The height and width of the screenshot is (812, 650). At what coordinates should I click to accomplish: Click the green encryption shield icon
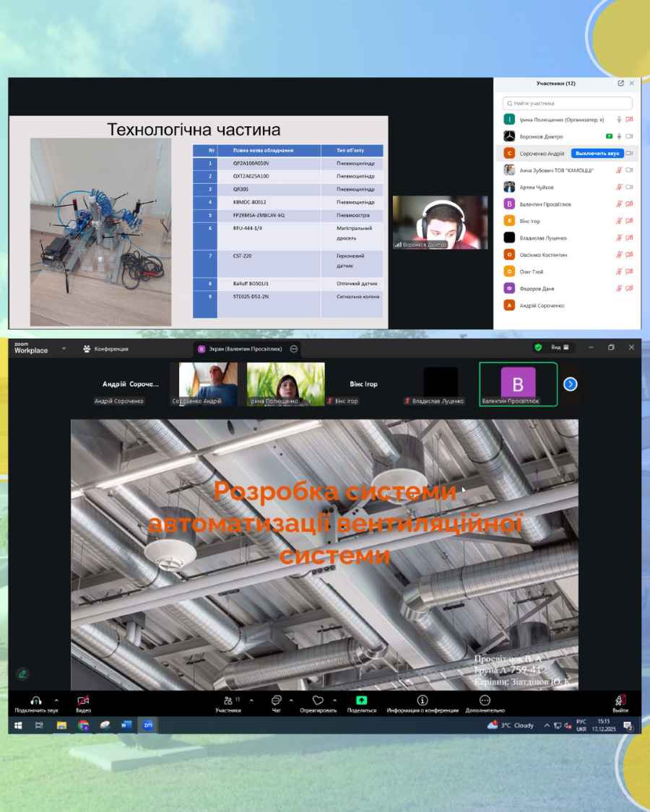[x=538, y=347]
